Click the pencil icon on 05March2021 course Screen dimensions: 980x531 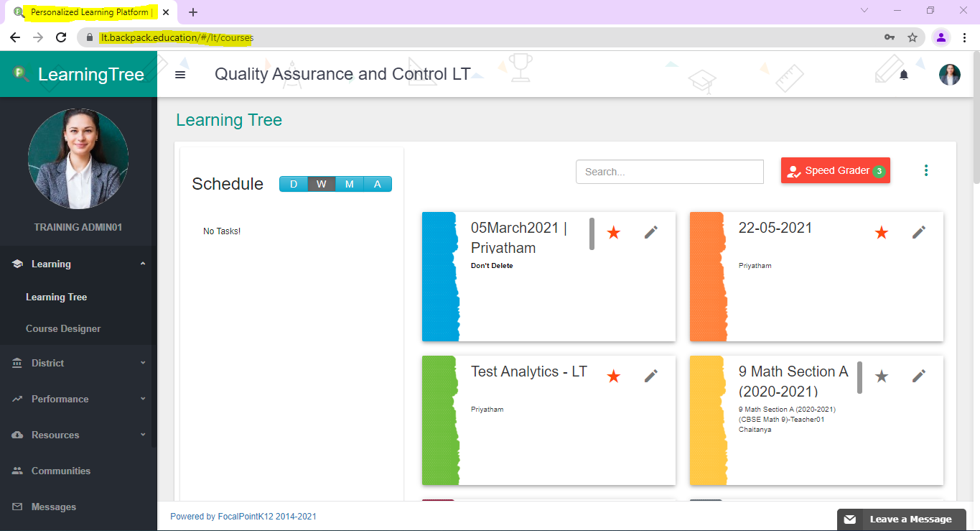(651, 232)
